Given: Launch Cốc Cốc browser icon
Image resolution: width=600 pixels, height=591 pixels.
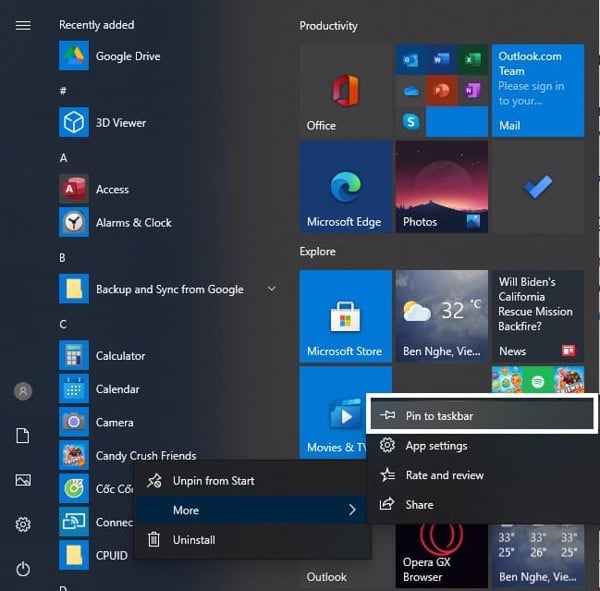Looking at the screenshot, I should 74,488.
